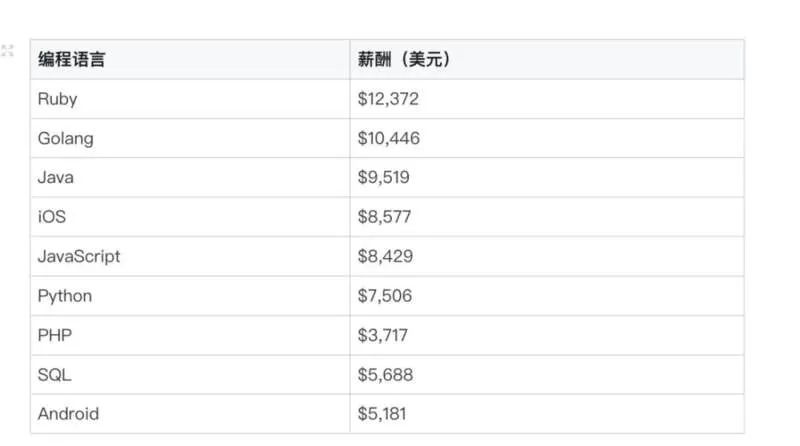The width and height of the screenshot is (800, 446).
Task: Click the $9,519 salary cell
Action: click(x=547, y=178)
